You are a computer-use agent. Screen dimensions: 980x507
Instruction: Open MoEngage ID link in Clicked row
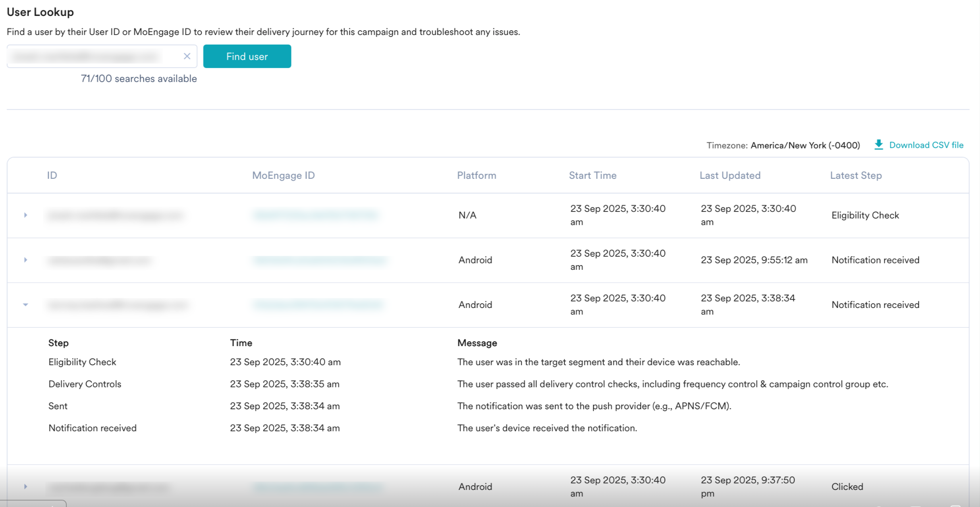pyautogui.click(x=318, y=487)
